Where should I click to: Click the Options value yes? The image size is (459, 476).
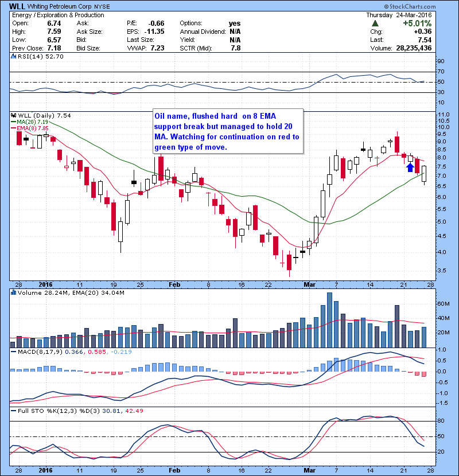click(235, 24)
